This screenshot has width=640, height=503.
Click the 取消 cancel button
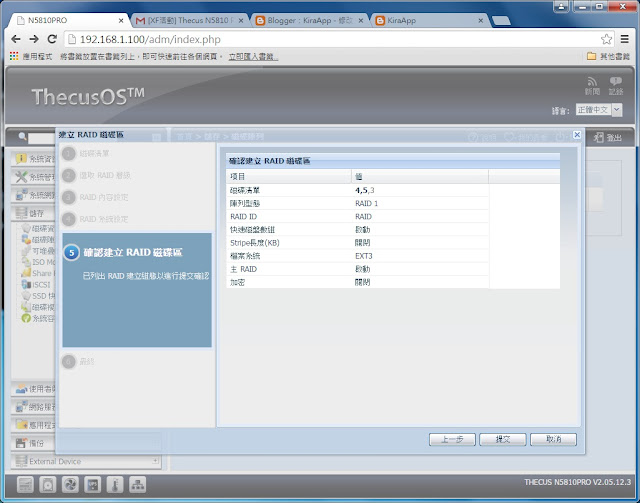pyautogui.click(x=553, y=439)
